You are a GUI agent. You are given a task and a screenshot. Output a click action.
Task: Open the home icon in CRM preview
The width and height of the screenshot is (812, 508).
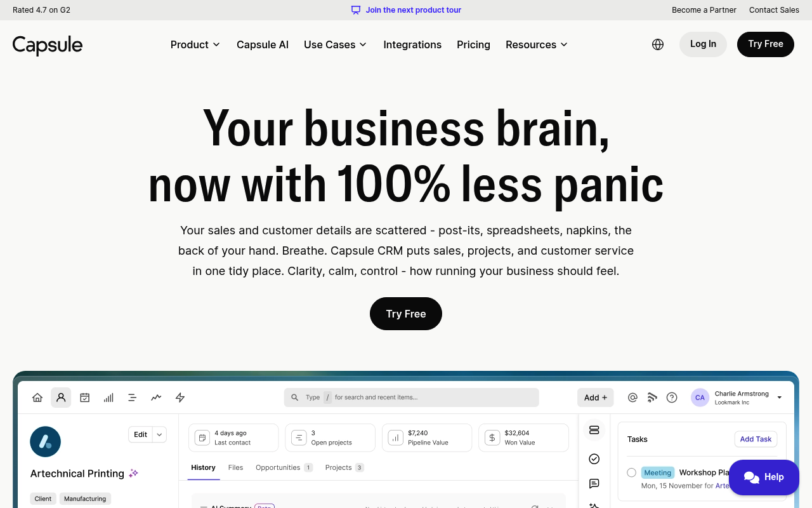coord(37,398)
